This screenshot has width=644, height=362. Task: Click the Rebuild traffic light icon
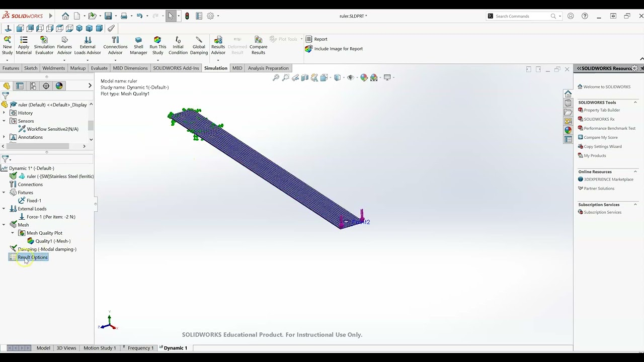pos(187,16)
